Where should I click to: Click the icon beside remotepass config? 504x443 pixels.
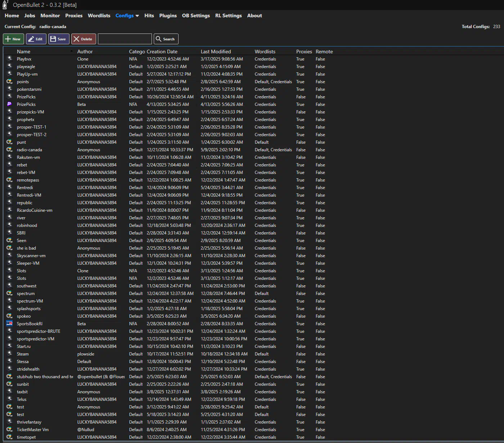(x=10, y=180)
